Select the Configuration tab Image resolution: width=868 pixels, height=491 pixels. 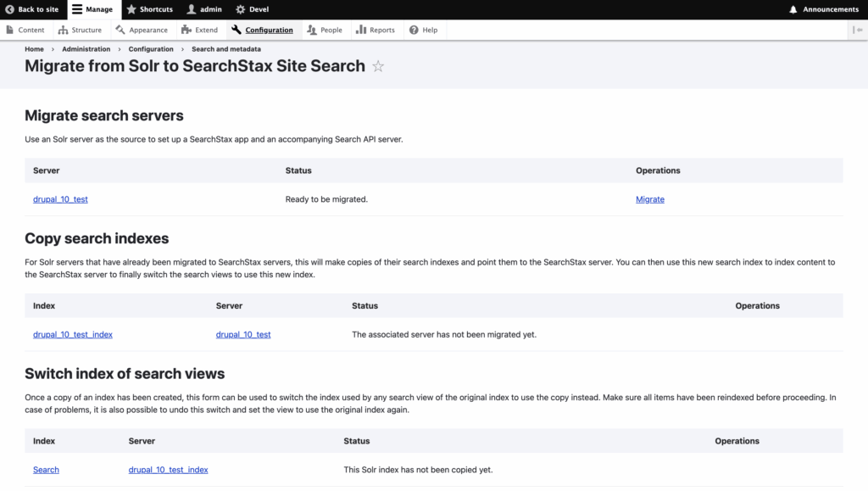coord(263,30)
